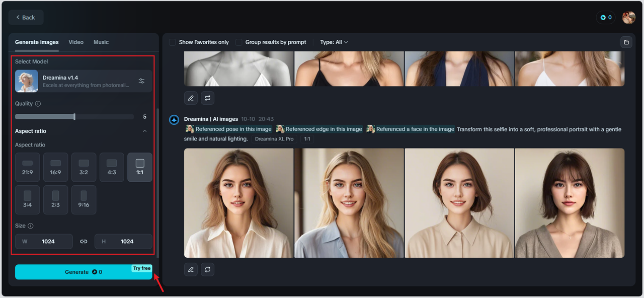644x298 pixels.
Task: Open the credits counter showing 0
Action: (606, 17)
